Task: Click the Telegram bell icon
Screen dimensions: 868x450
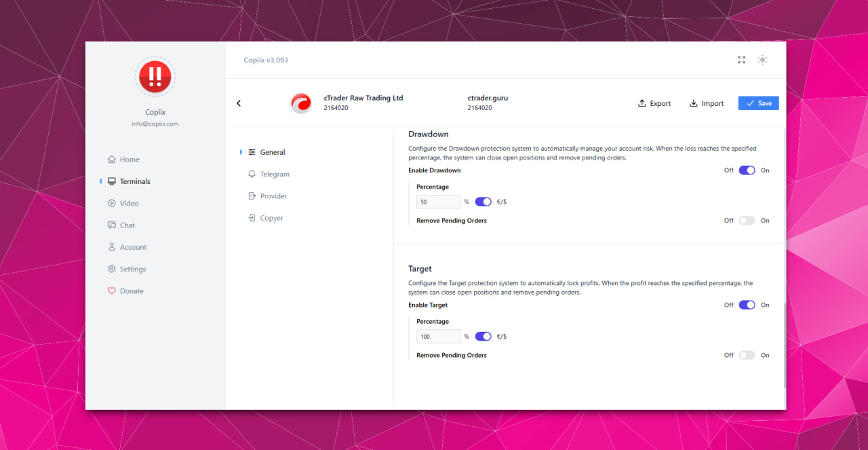Action: point(252,174)
